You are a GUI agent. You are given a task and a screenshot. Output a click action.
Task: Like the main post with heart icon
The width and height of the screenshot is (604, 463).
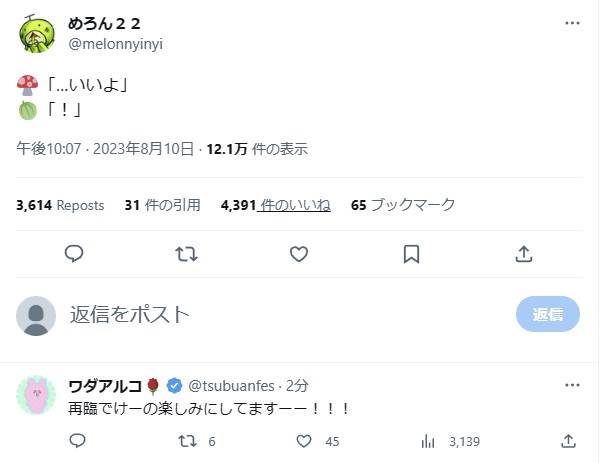(298, 254)
